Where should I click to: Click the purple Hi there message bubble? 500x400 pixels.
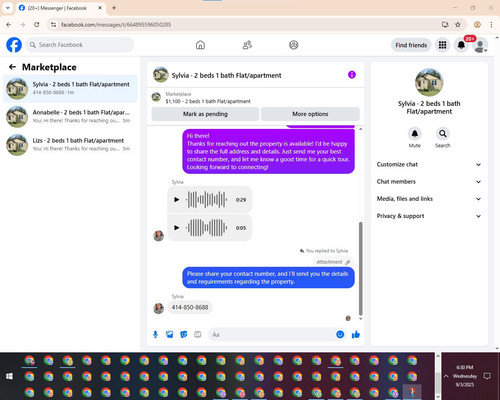pos(268,152)
